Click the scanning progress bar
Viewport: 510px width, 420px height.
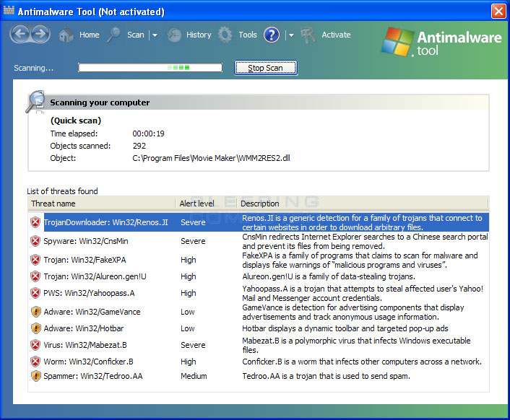(150, 68)
